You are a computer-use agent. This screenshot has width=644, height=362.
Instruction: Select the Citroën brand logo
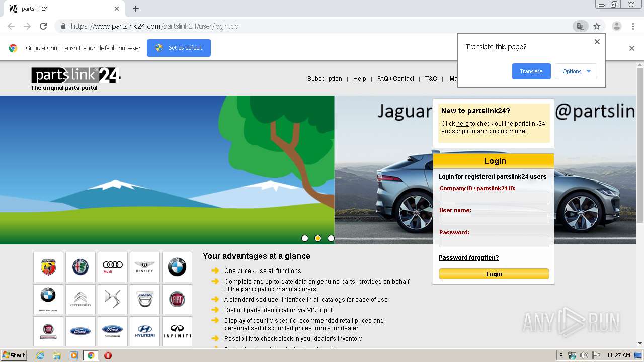[x=80, y=299]
